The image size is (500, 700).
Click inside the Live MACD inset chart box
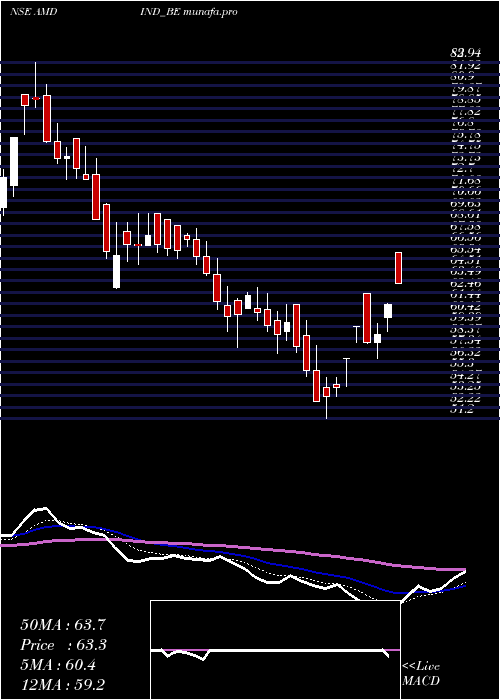[x=275, y=650]
